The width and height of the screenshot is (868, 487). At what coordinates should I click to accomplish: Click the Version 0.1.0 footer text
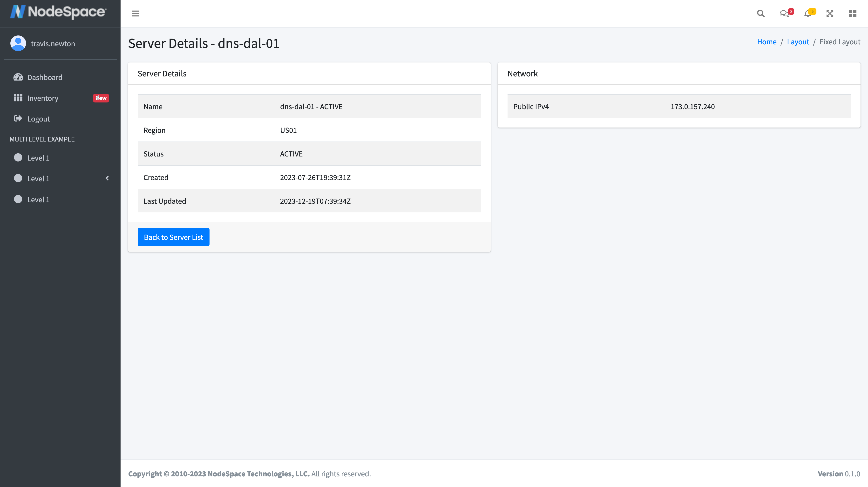[x=839, y=473]
